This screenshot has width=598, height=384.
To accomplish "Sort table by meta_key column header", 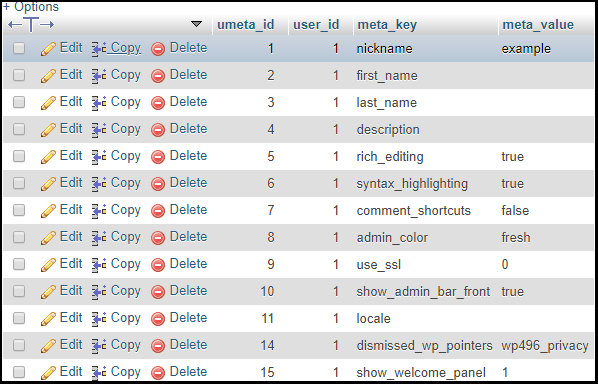I will [387, 25].
